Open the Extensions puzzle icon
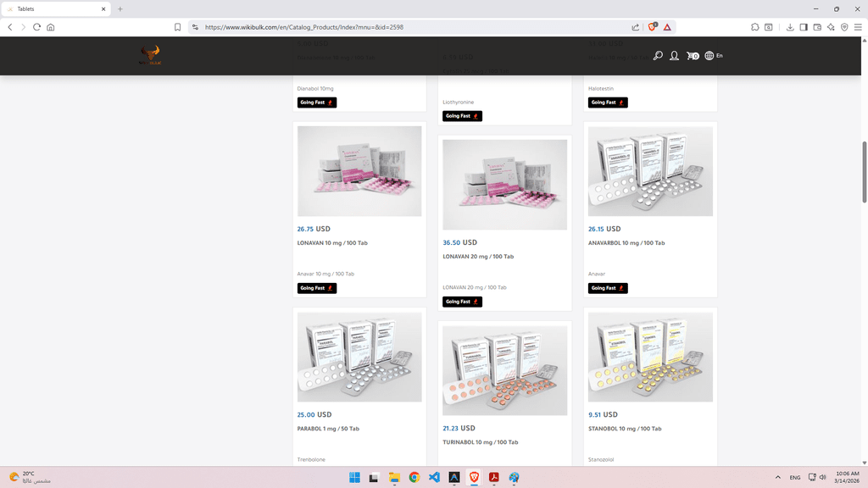The width and height of the screenshot is (868, 488). 754,27
